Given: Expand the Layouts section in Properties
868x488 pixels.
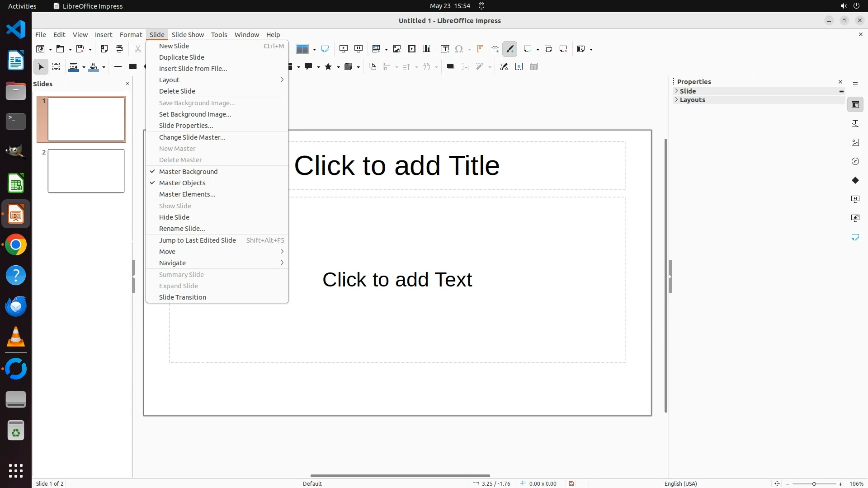Looking at the screenshot, I should [x=692, y=100].
